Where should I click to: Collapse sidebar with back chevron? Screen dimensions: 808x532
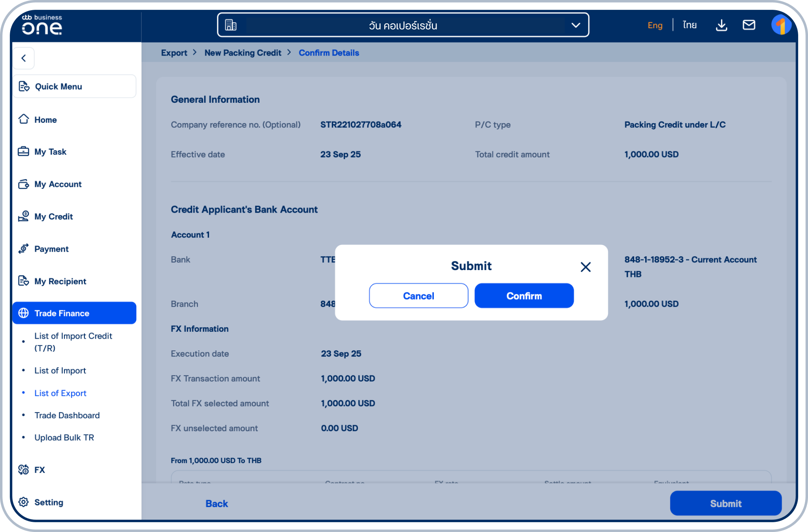click(x=24, y=58)
